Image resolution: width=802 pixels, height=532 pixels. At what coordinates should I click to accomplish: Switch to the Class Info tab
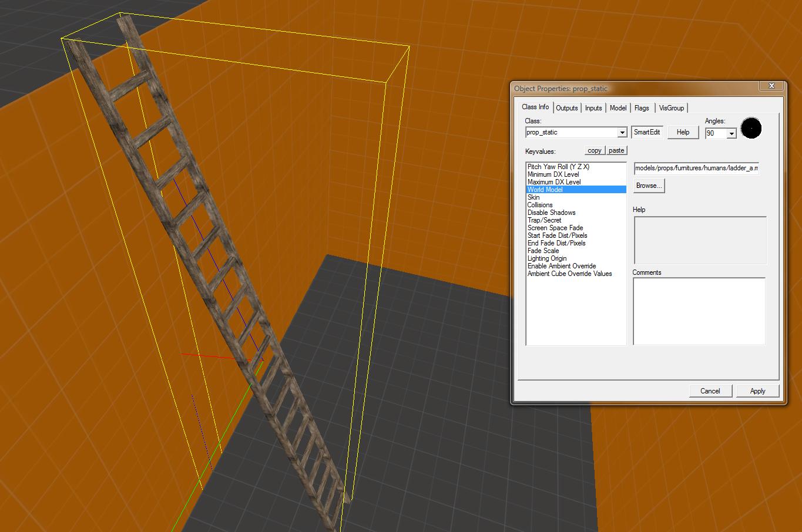coord(535,107)
